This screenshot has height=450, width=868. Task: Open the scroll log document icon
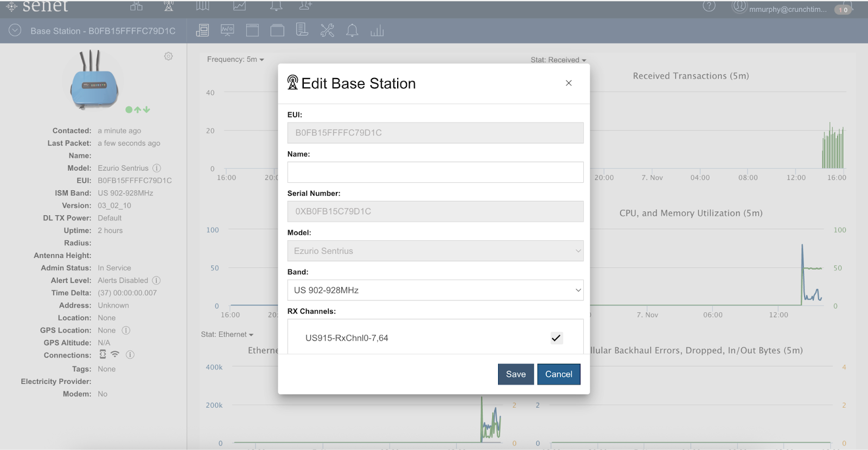pyautogui.click(x=302, y=30)
